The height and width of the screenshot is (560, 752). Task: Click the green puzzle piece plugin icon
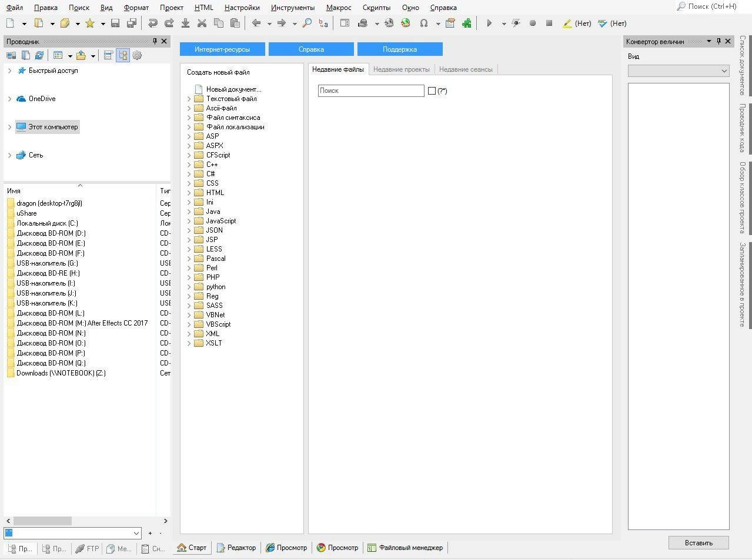(467, 23)
